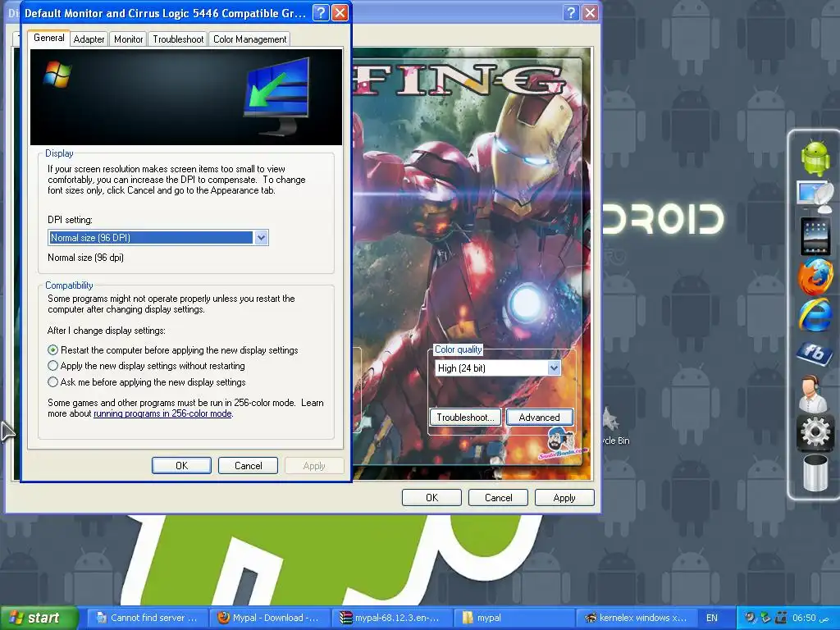Click the Recycle Bin desktop icon

pos(614,426)
